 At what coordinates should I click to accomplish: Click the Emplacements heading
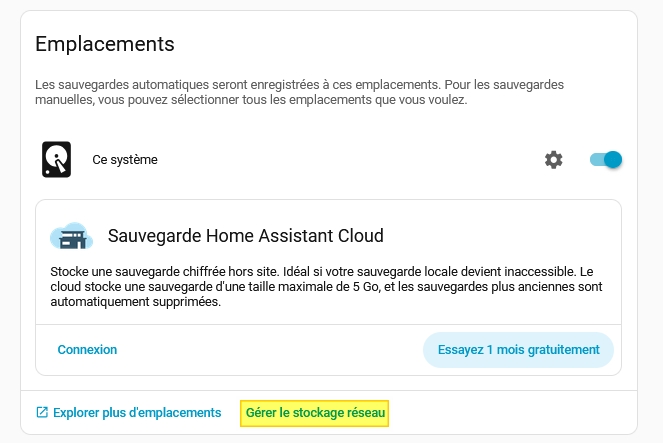(x=105, y=44)
